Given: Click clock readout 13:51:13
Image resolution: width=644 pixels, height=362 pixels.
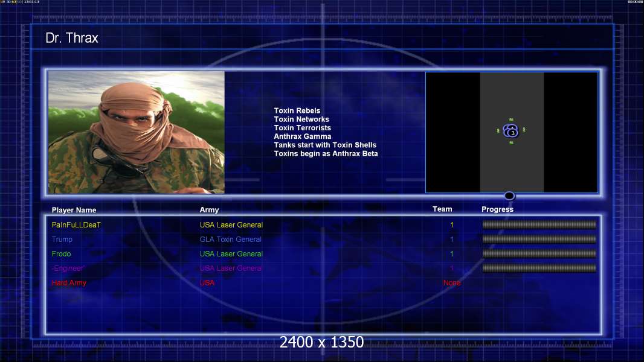Looking at the screenshot, I should pos(31,2).
